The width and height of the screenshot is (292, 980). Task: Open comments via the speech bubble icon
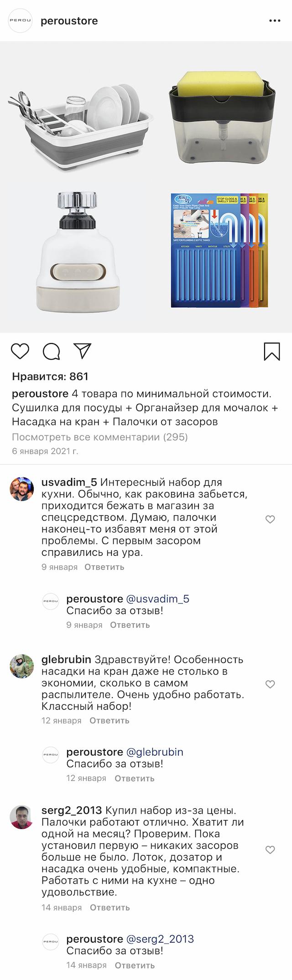click(52, 351)
